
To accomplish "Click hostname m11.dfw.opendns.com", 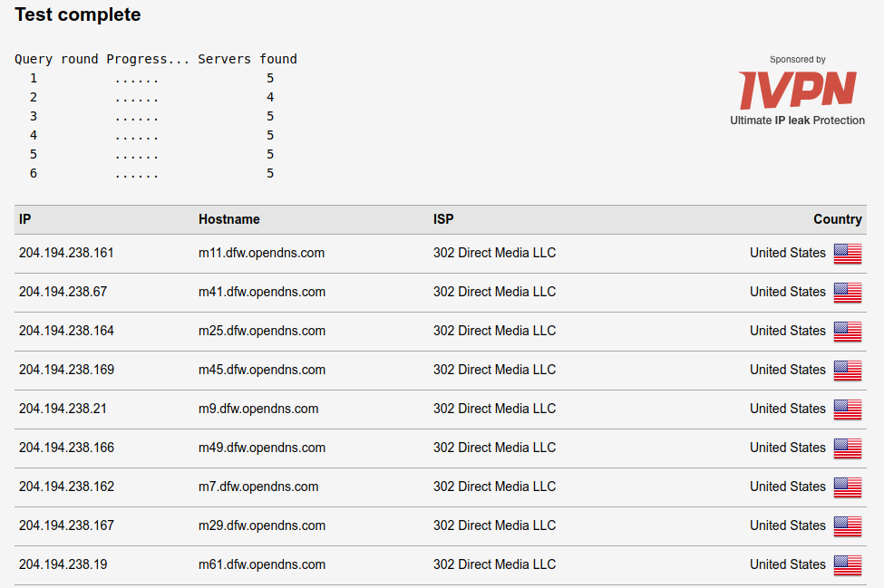I will tap(261, 253).
